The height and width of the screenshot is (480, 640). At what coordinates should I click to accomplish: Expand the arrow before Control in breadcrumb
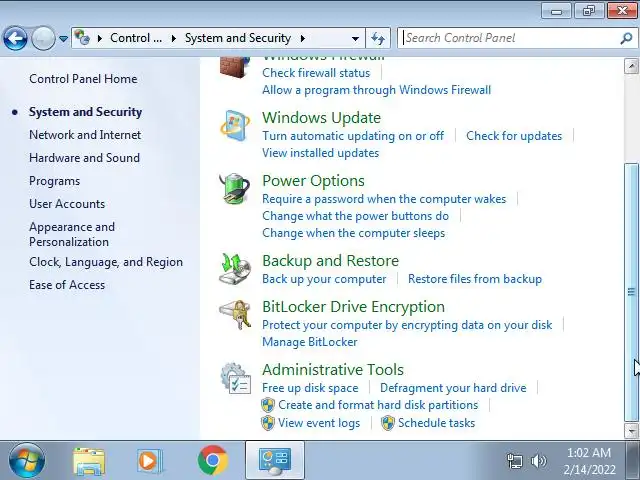[x=100, y=38]
